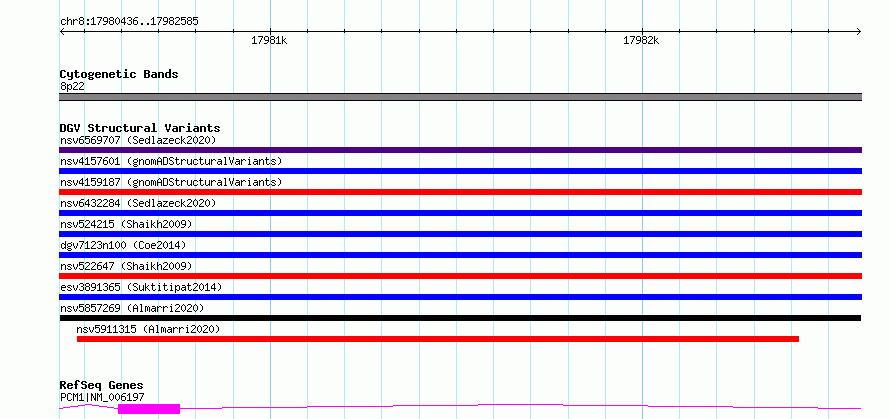The height and width of the screenshot is (419, 890).
Task: Select the DGV Structural Variants heading
Action: click(x=140, y=128)
